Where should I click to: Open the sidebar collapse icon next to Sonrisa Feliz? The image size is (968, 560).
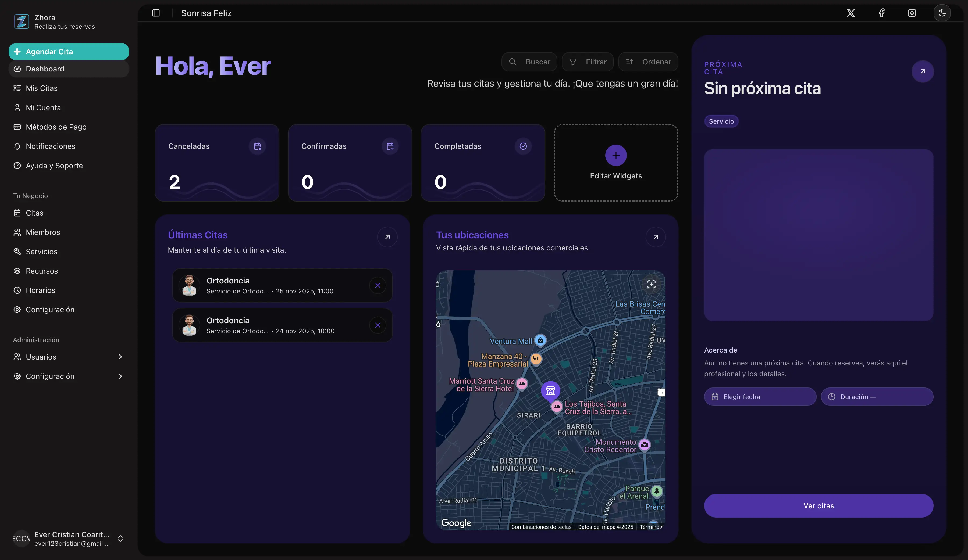click(x=156, y=13)
